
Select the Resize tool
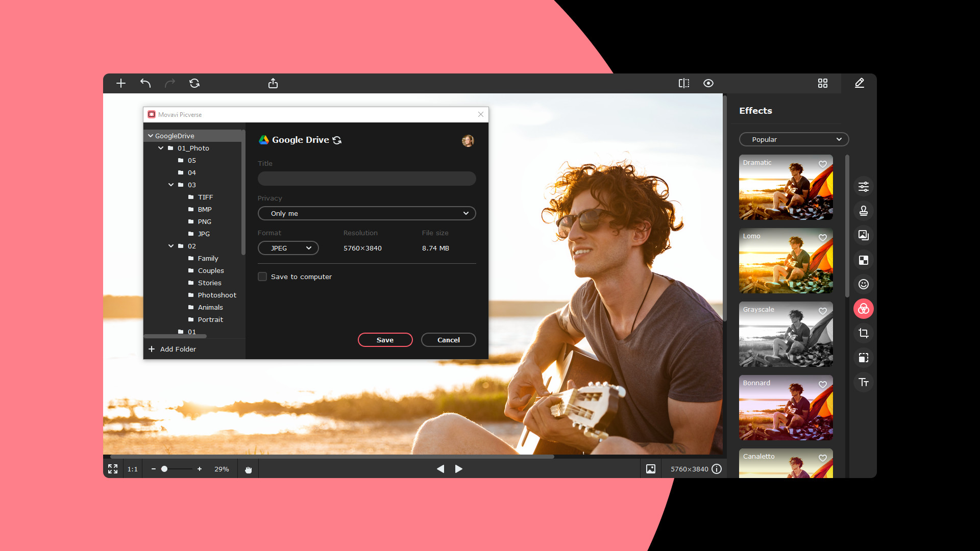coord(864,358)
